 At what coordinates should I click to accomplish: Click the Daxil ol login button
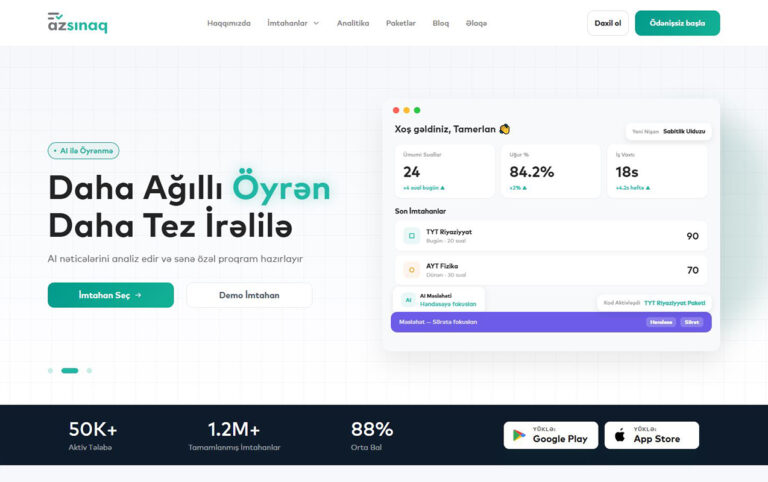coord(607,23)
